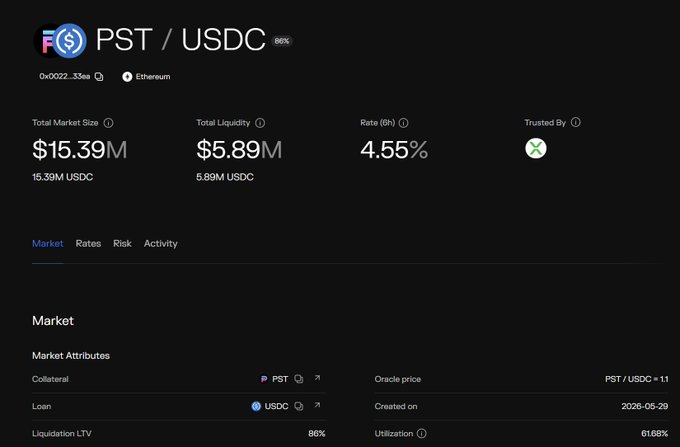Viewport: 680px width, 447px height.
Task: Click the $15.39M total market size value
Action: point(80,150)
